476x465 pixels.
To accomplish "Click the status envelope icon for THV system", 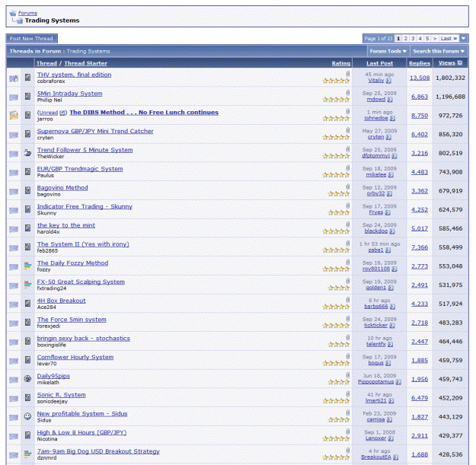I will (14, 78).
